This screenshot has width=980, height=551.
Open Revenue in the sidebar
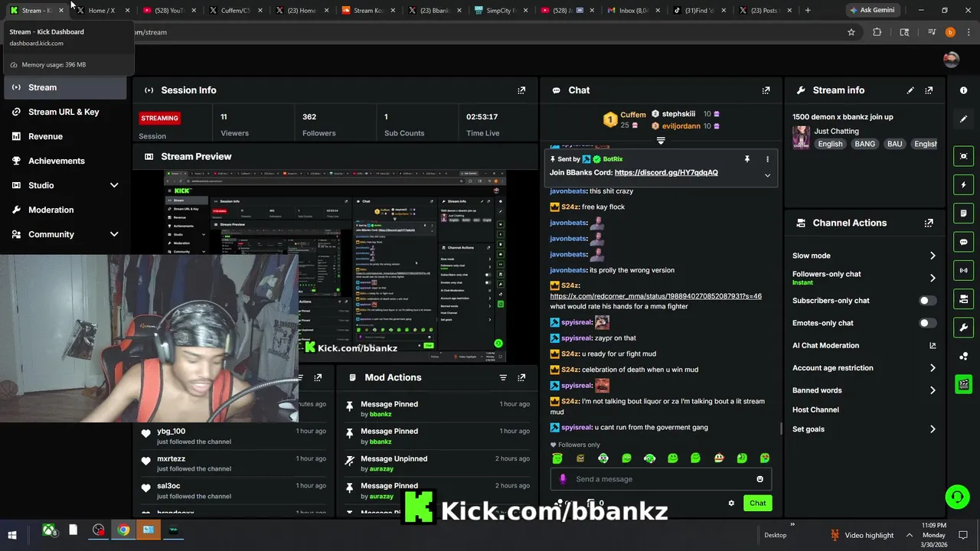pyautogui.click(x=65, y=136)
